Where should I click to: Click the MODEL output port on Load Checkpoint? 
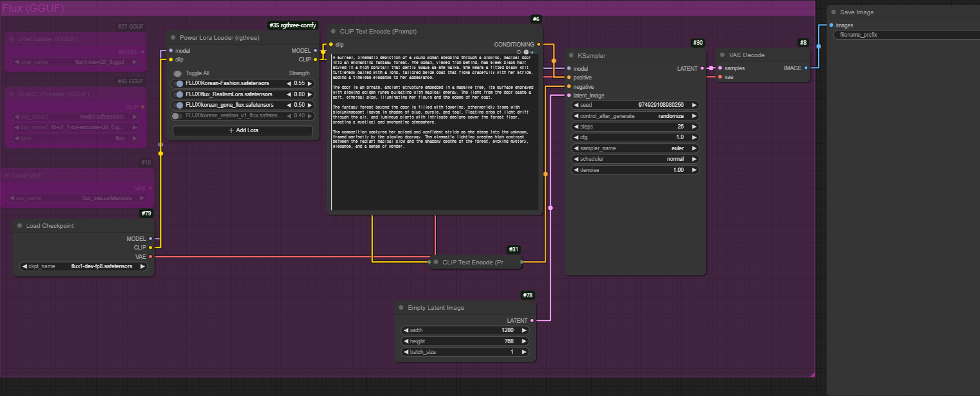tap(150, 238)
